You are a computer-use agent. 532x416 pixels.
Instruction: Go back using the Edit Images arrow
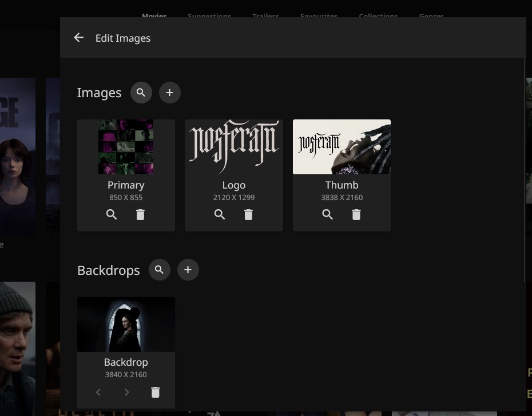(79, 38)
